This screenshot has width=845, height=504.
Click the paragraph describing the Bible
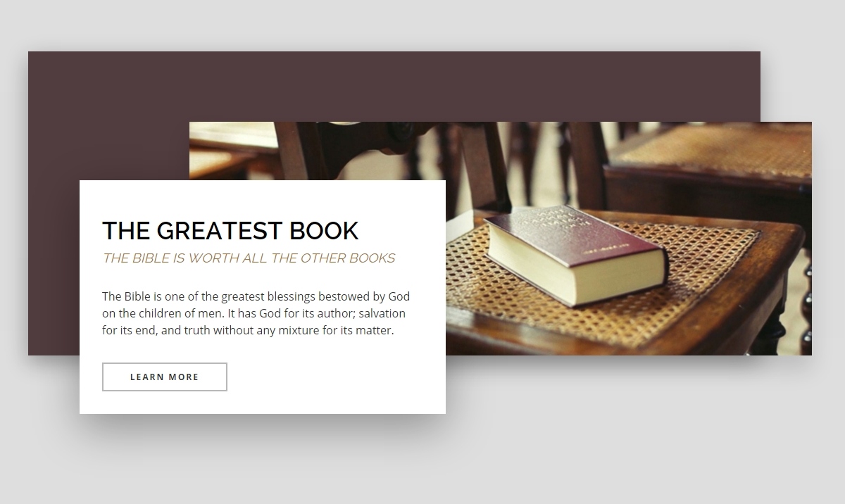click(256, 313)
